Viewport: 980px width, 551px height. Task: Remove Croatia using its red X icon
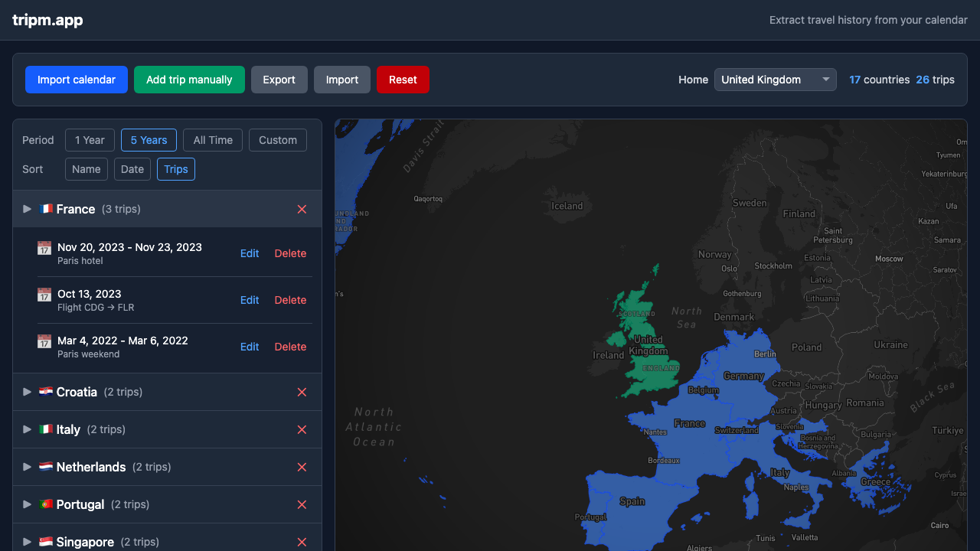coord(302,392)
